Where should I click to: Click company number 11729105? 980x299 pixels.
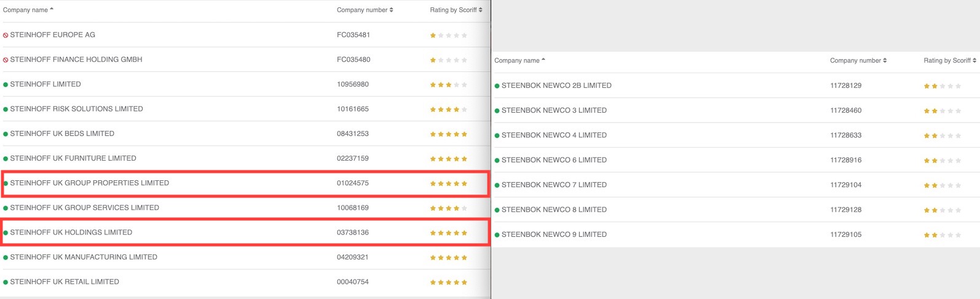click(x=846, y=234)
